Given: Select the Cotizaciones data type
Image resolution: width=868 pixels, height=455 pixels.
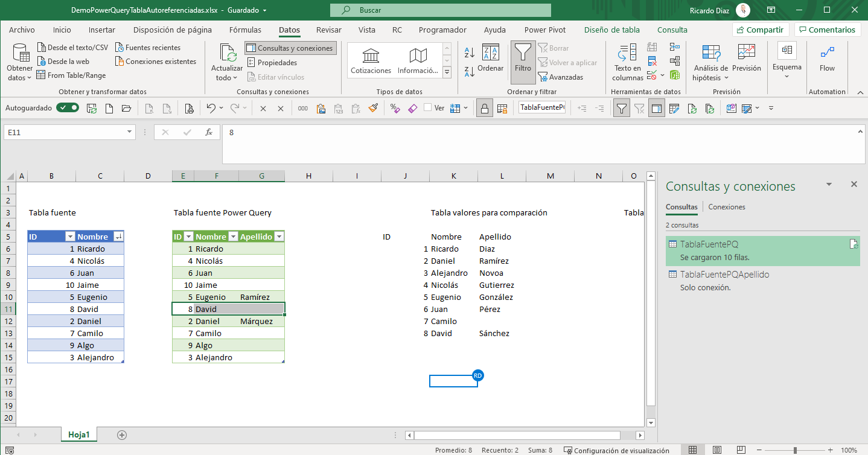Looking at the screenshot, I should point(371,60).
